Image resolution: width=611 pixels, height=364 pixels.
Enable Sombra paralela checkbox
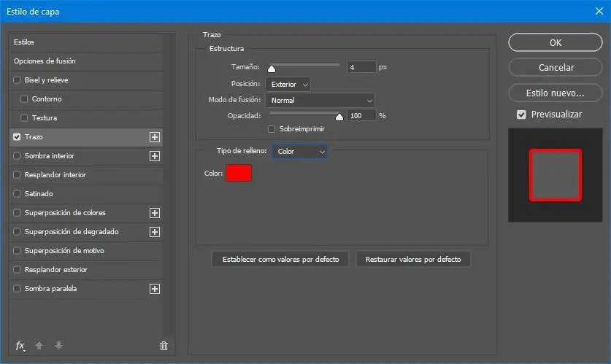click(x=17, y=288)
